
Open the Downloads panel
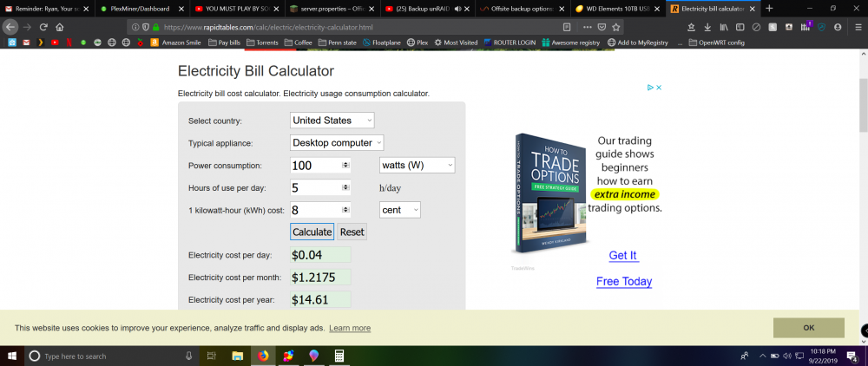tap(707, 27)
